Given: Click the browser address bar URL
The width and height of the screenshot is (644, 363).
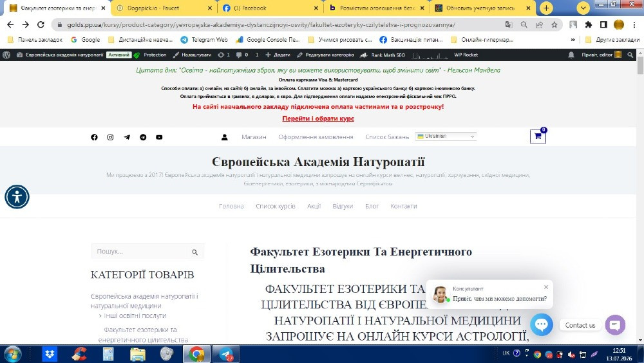Looking at the screenshot, I should (261, 24).
